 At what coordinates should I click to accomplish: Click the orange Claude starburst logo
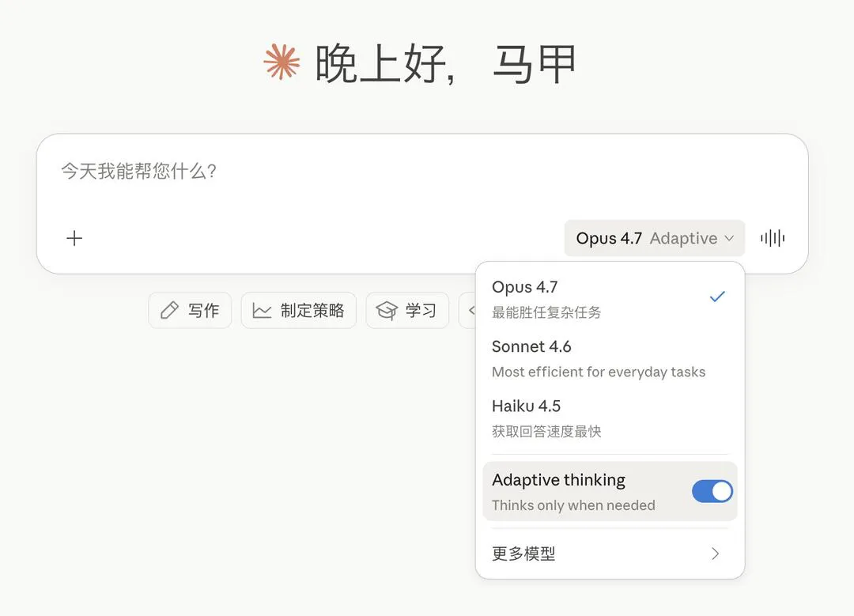click(282, 62)
